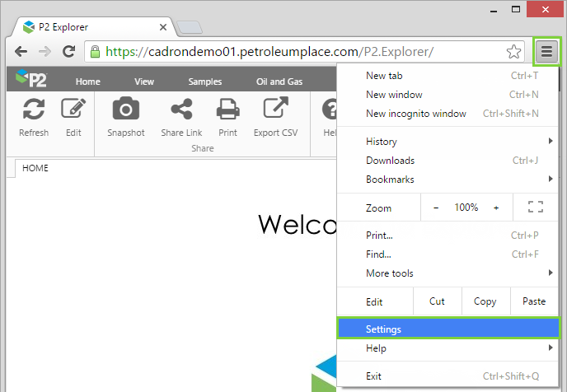
Task: Click the P2 Explorer tab favicon
Action: pos(29,27)
